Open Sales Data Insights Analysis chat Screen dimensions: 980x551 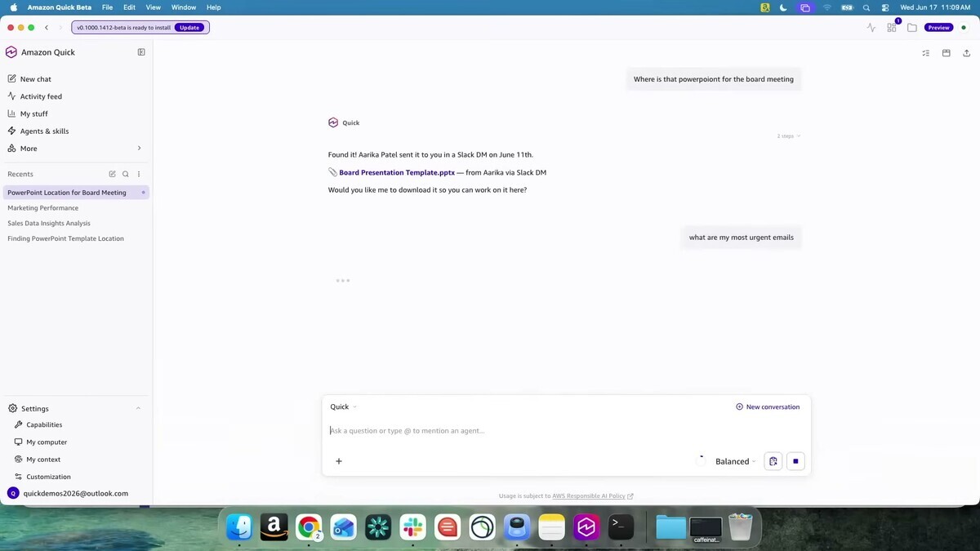click(x=75, y=223)
